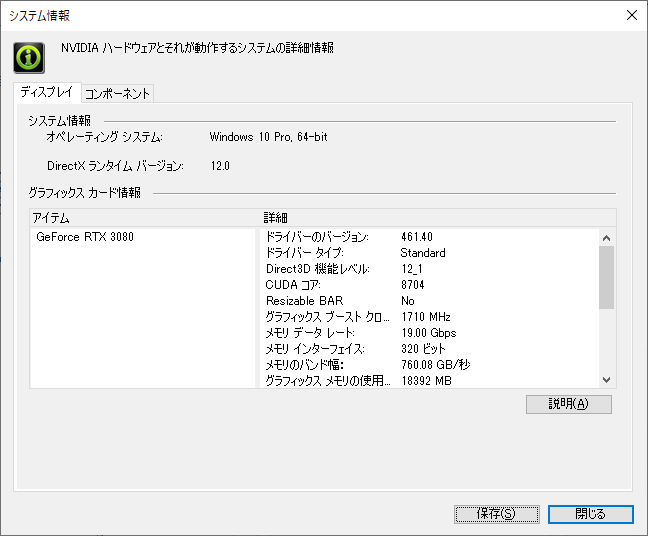Click the Direct3D 機能レベル row label
Screen dimensions: 648x536
coord(317,269)
